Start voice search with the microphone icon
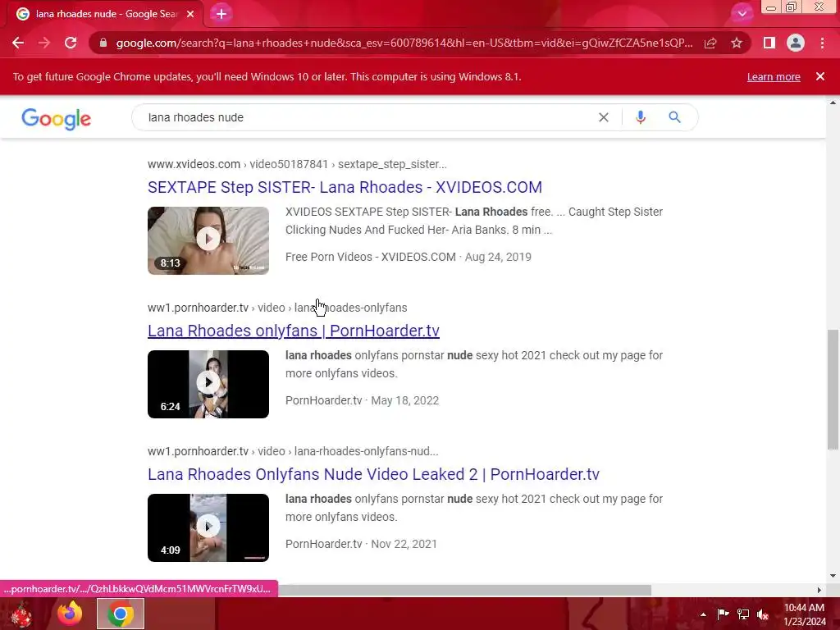Viewport: 840px width, 630px height. (641, 117)
